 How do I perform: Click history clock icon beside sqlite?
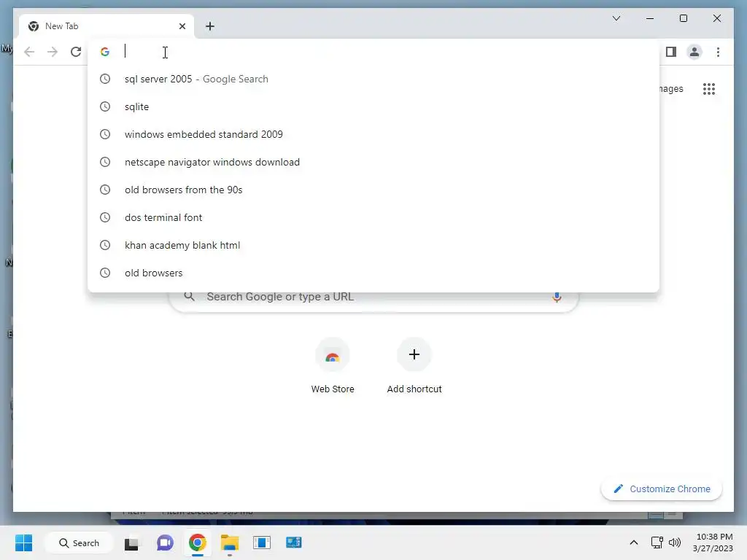click(x=105, y=106)
